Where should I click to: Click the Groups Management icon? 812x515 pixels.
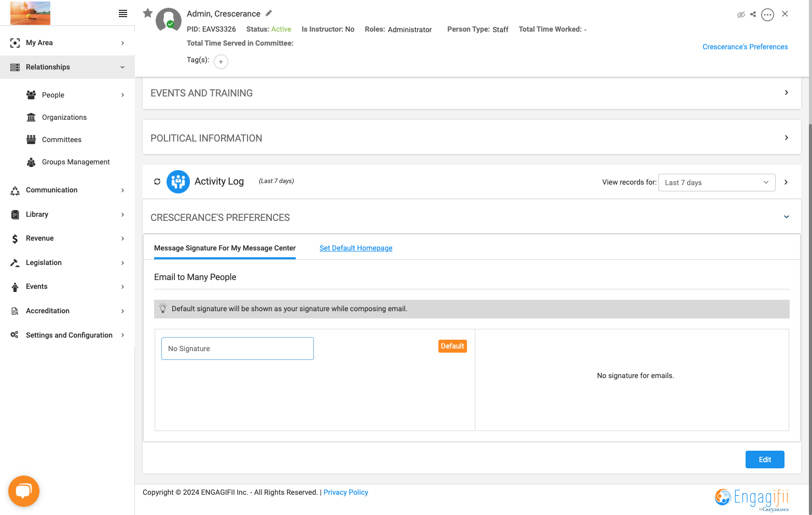tap(31, 162)
